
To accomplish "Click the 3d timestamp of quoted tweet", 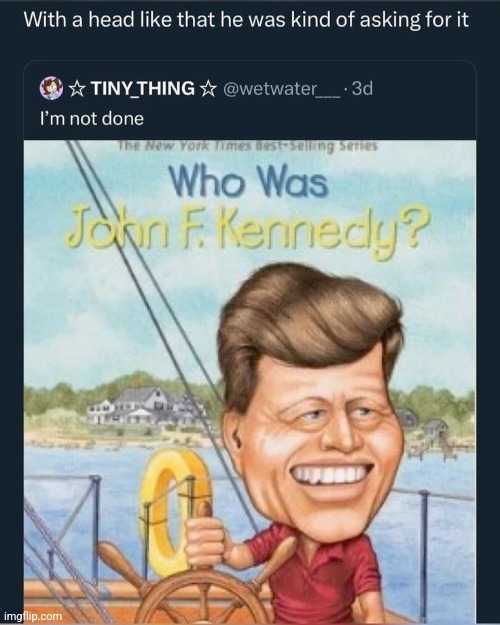I will 363,88.
